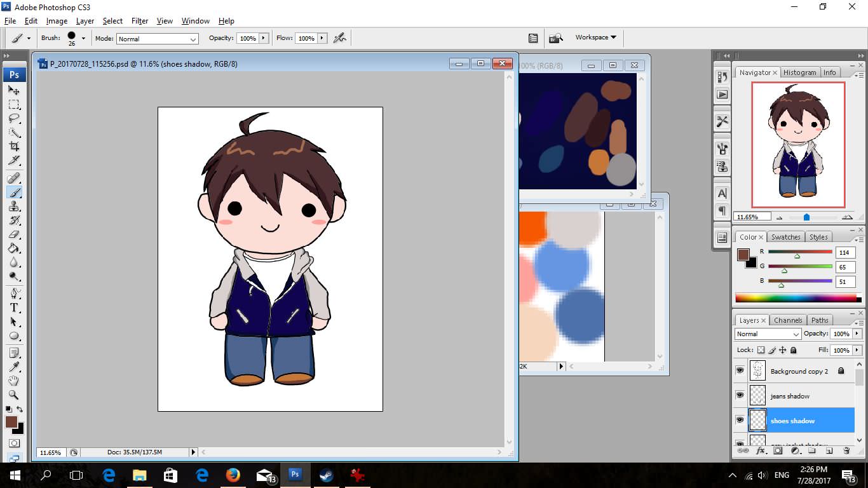This screenshot has height=488, width=868.
Task: Choose the Clone Stamp tool
Action: coord(14,206)
